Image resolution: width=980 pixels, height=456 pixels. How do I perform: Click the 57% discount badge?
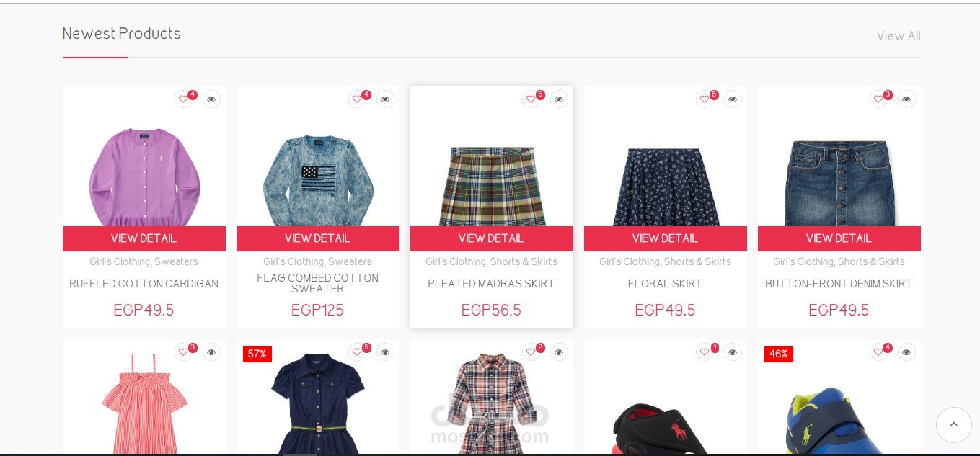coord(257,354)
